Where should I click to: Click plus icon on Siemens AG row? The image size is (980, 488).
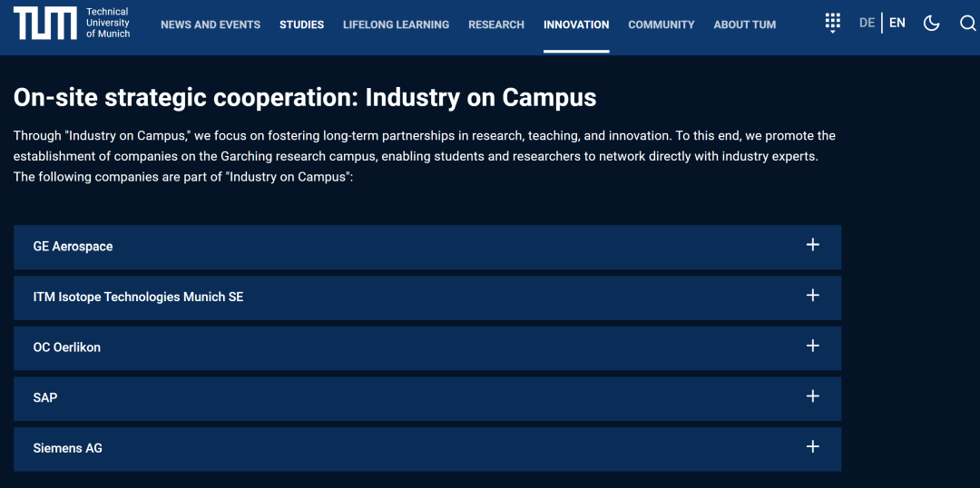click(x=812, y=446)
